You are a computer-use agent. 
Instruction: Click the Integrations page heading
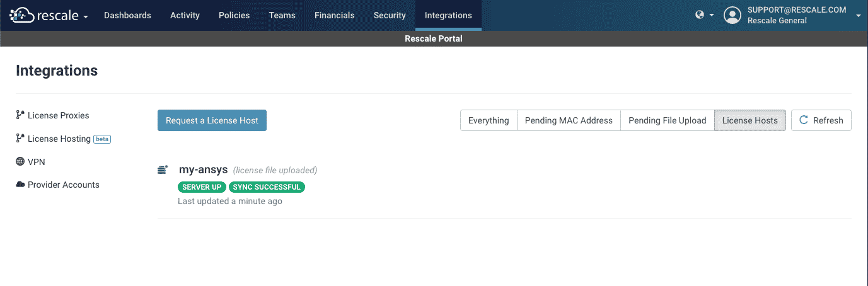(x=57, y=71)
